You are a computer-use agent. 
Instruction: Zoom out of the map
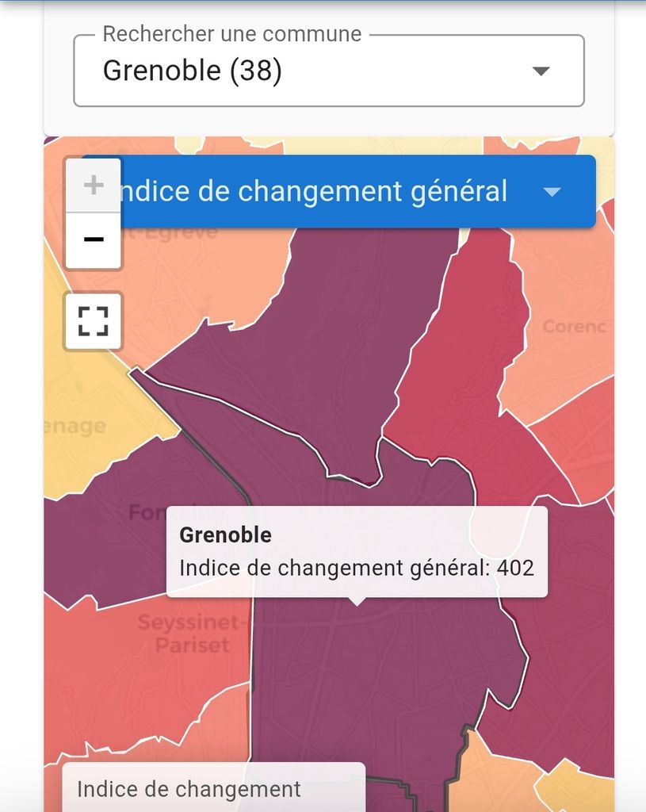[x=94, y=239]
